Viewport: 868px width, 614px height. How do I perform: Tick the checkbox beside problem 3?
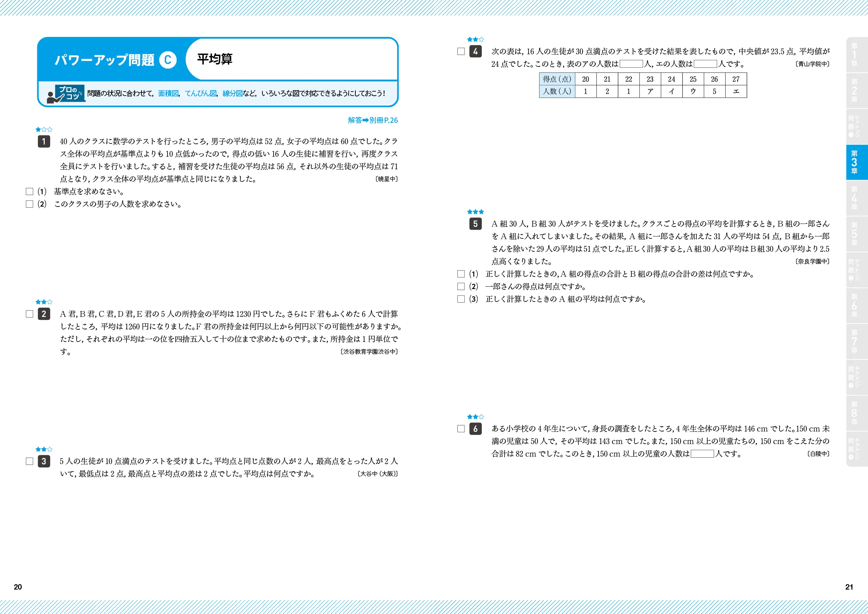pos(29,461)
